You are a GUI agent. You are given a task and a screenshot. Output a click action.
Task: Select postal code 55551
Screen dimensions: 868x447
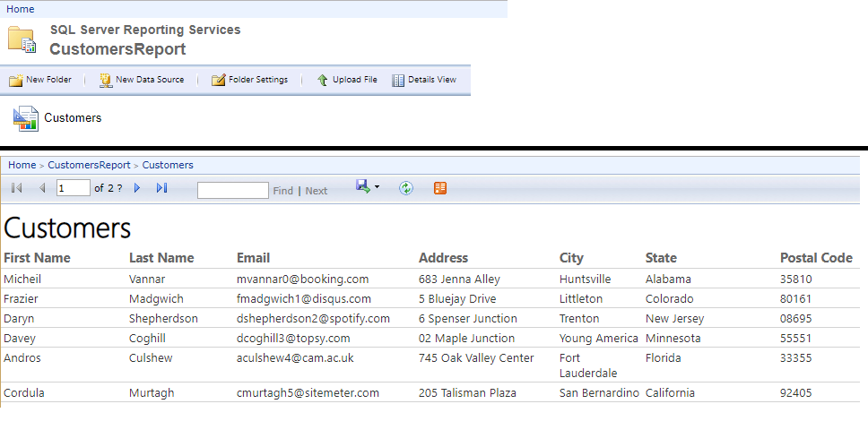click(x=796, y=339)
